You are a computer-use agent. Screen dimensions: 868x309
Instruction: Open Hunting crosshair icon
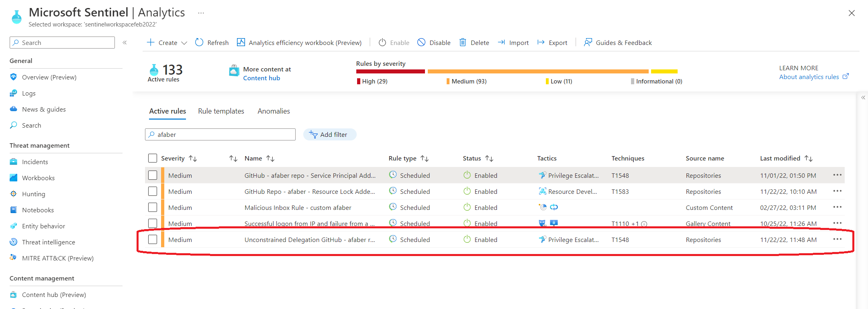point(14,194)
